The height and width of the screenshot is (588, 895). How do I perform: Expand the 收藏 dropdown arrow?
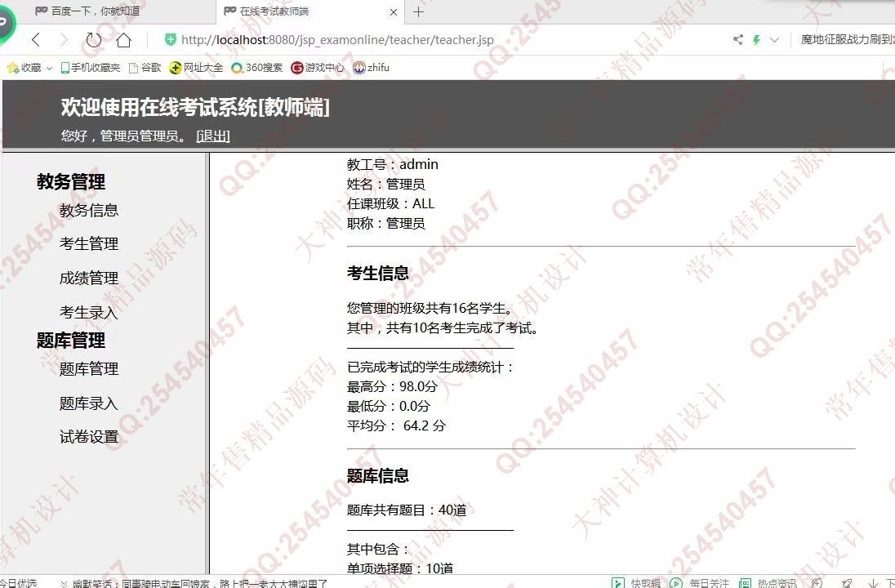click(x=49, y=68)
